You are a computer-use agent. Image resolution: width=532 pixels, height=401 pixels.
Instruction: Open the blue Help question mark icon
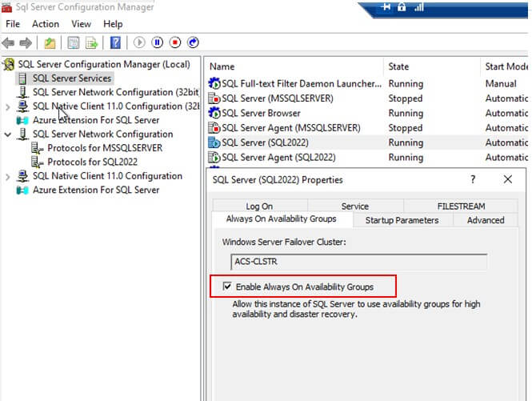pyautogui.click(x=115, y=42)
